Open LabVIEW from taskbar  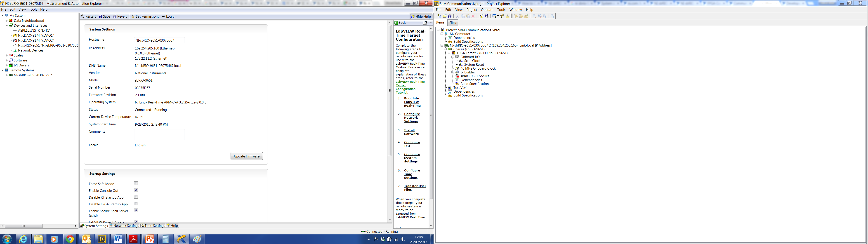tap(101, 239)
